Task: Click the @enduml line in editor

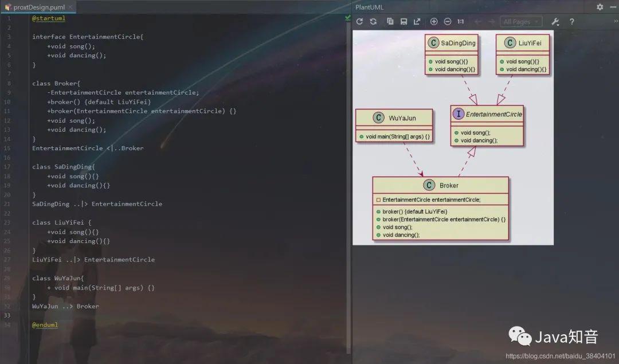Action: pos(45,325)
